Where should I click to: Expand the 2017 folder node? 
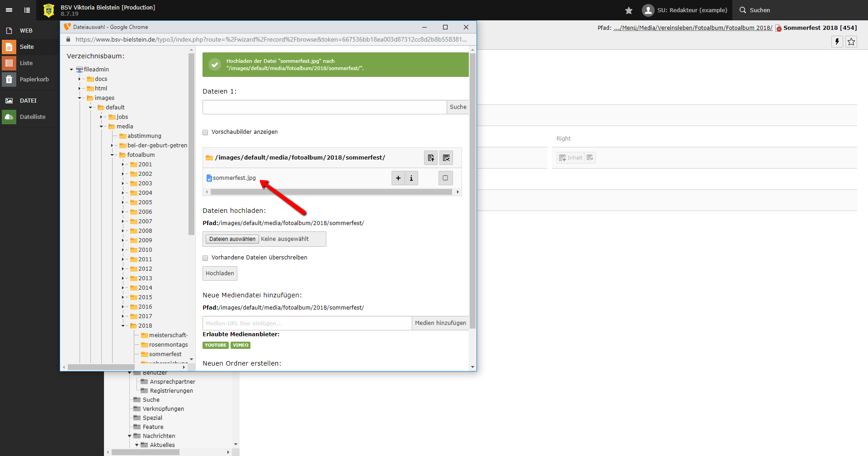(x=123, y=316)
